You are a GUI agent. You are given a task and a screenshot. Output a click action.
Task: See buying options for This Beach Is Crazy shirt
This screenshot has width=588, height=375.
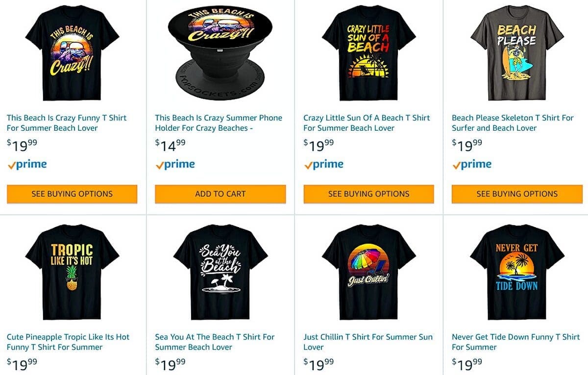pos(72,194)
